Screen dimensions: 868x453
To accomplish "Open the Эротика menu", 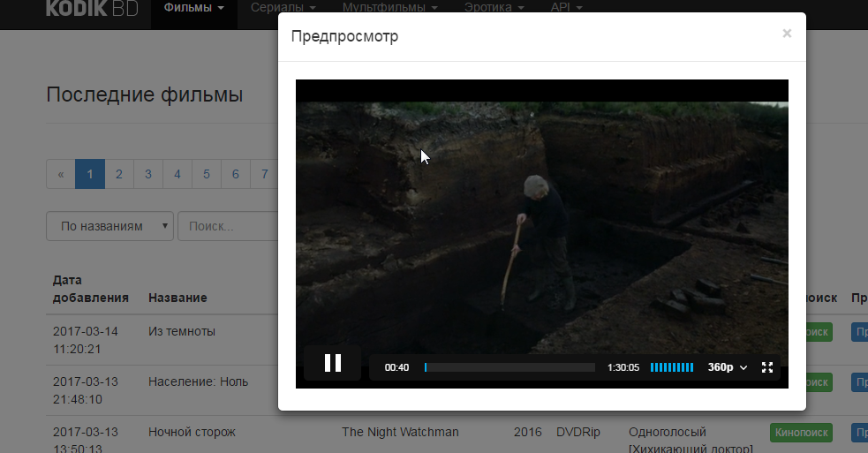I will tap(494, 8).
